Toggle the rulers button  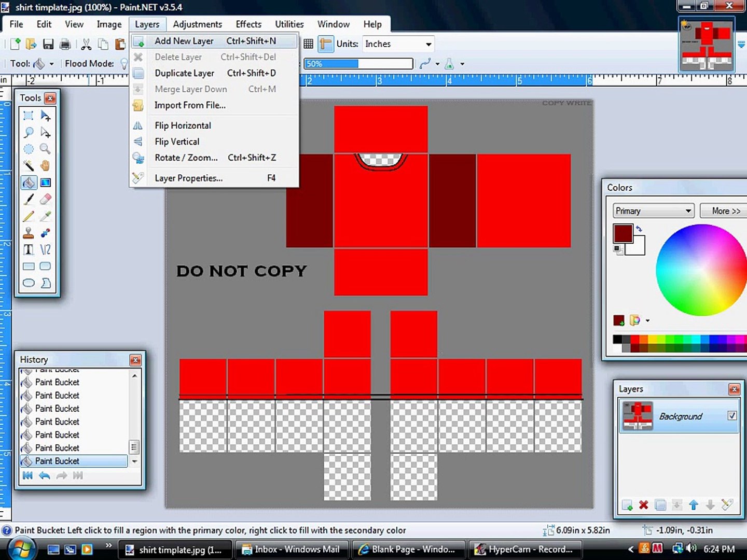coord(326,44)
